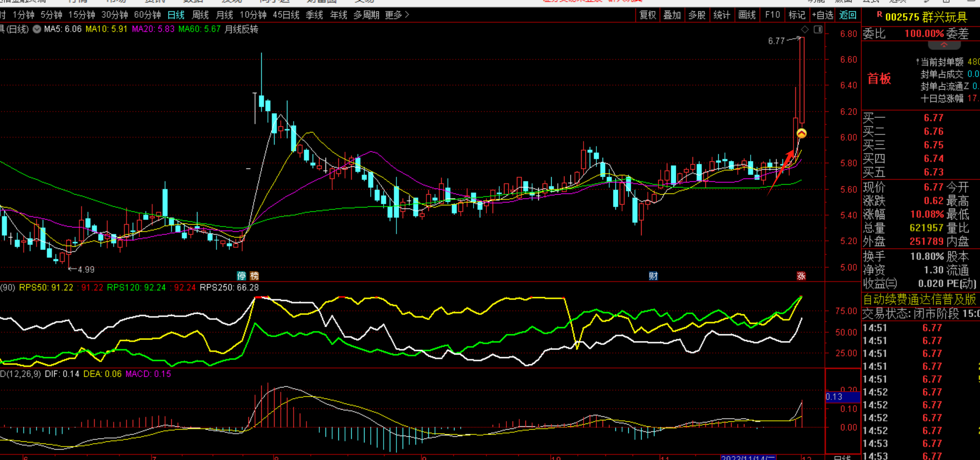Click the 自动续费通达信普及版 banner

pyautogui.click(x=919, y=300)
